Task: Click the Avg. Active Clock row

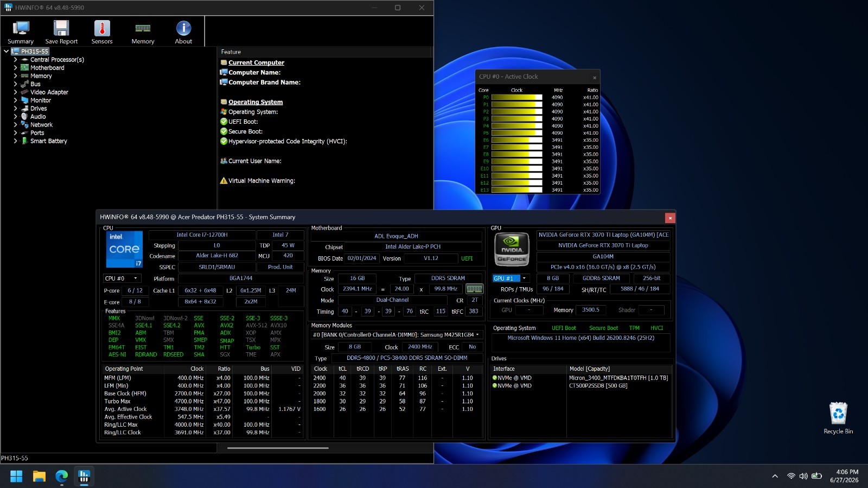Action: click(x=202, y=409)
